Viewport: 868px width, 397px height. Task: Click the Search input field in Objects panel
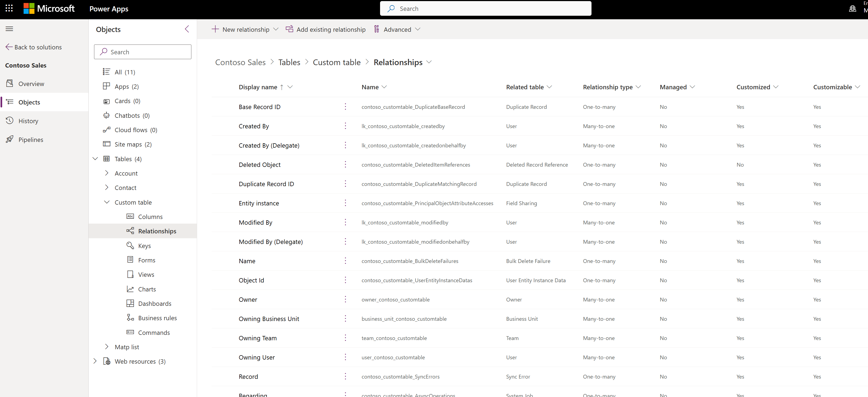[142, 52]
